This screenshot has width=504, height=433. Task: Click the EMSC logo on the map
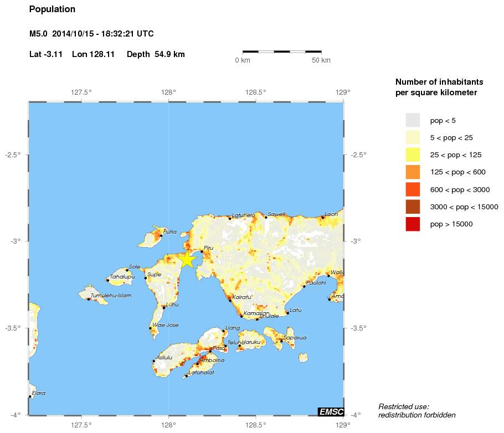pyautogui.click(x=331, y=411)
